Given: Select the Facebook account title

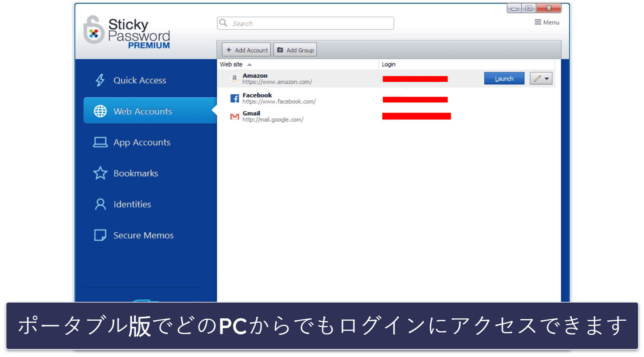Looking at the screenshot, I should point(257,95).
